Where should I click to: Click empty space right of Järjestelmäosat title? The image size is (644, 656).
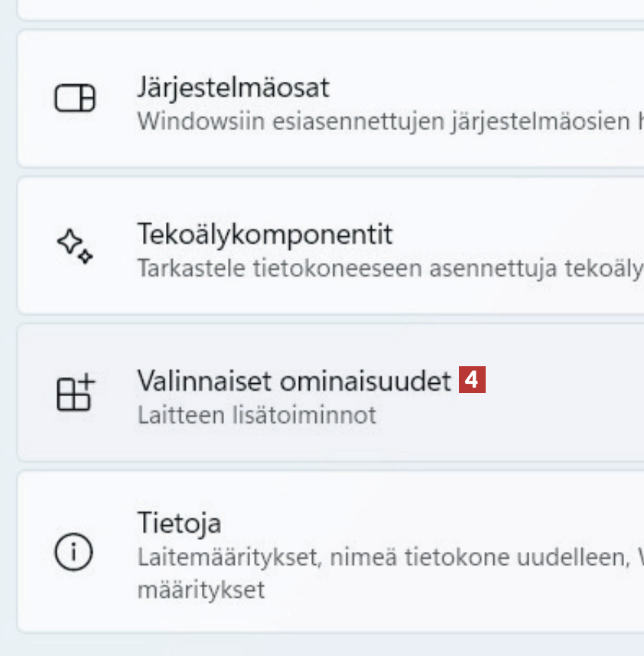(490, 87)
